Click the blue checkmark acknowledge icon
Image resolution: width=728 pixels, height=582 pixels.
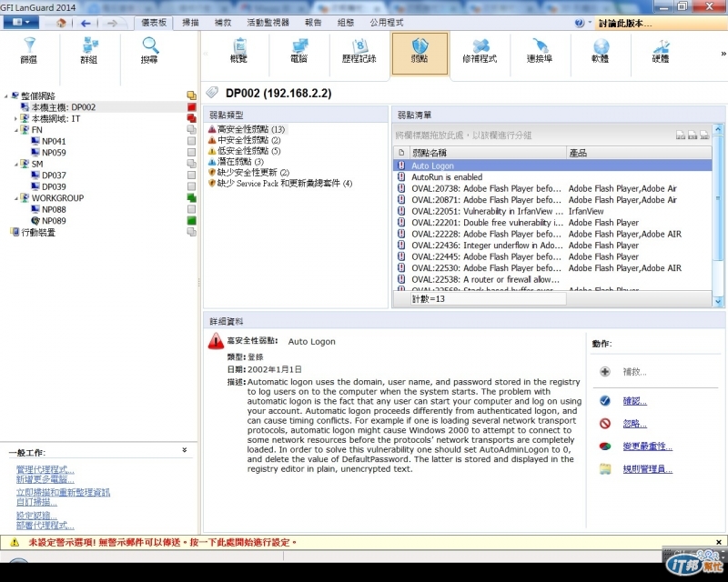tap(605, 401)
